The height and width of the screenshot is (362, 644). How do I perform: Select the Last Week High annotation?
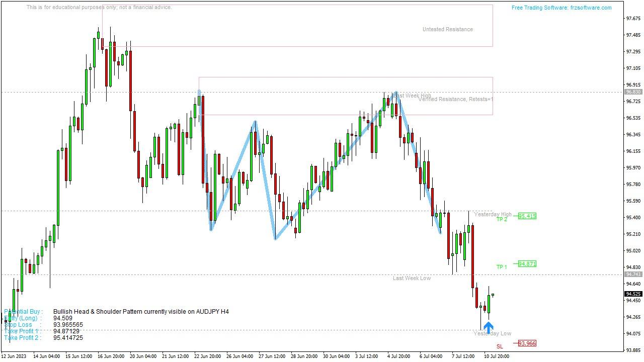413,95
